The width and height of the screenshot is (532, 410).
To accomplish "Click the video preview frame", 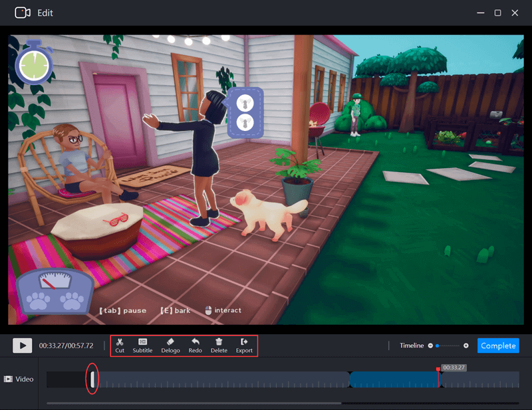I will 266,179.
